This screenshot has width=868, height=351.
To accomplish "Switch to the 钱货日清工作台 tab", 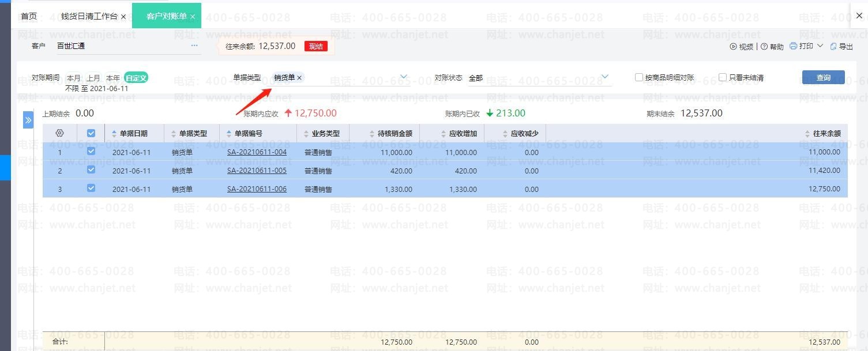I will coord(89,16).
